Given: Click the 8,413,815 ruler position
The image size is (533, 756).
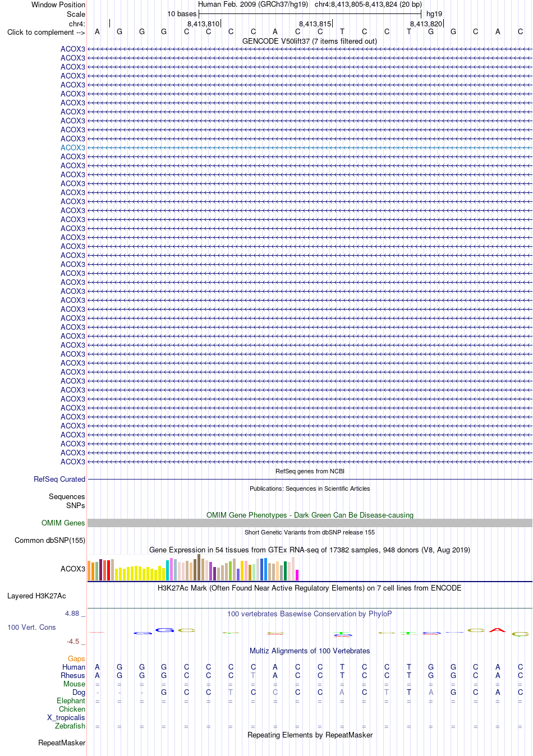Looking at the screenshot, I should pyautogui.click(x=315, y=24).
